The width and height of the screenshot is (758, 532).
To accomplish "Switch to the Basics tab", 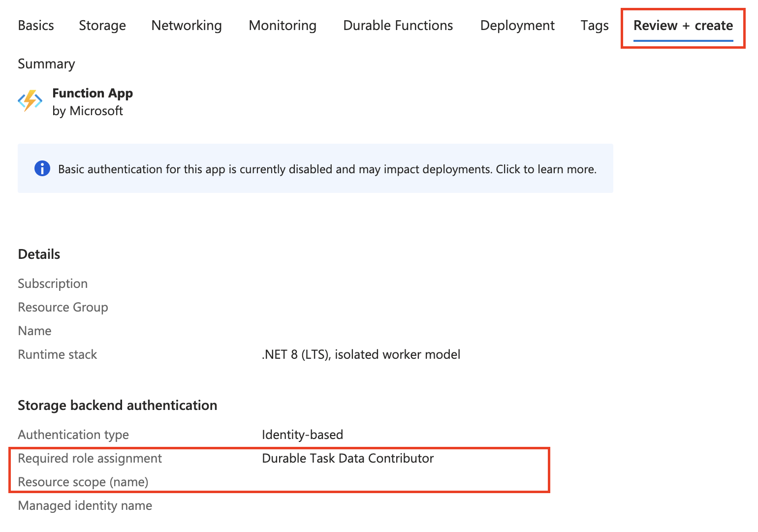I will point(35,25).
